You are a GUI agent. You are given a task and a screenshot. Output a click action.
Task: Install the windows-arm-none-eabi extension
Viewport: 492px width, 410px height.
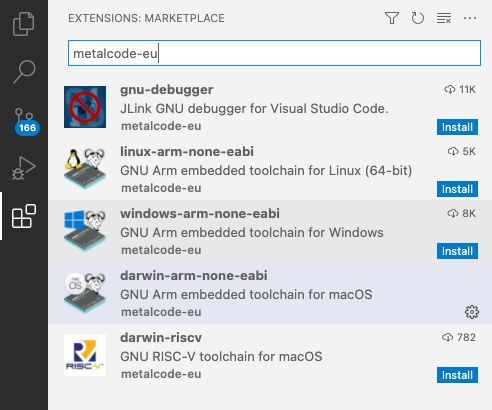pyautogui.click(x=457, y=251)
